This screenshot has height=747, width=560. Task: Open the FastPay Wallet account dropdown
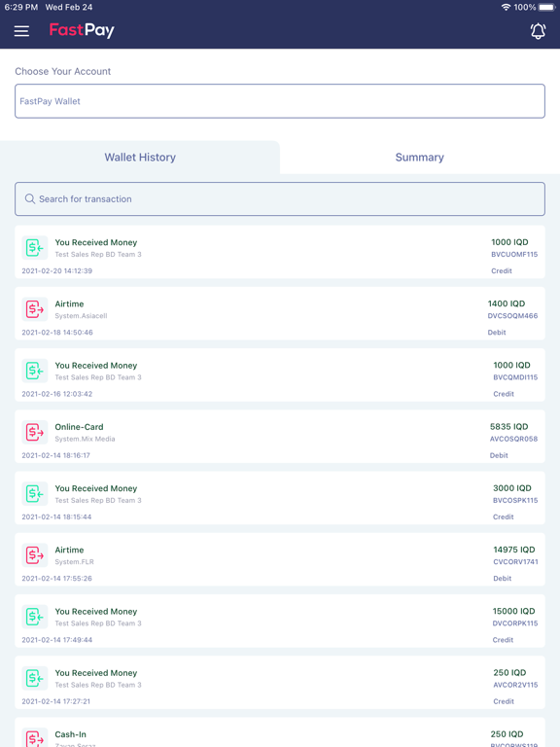click(280, 101)
